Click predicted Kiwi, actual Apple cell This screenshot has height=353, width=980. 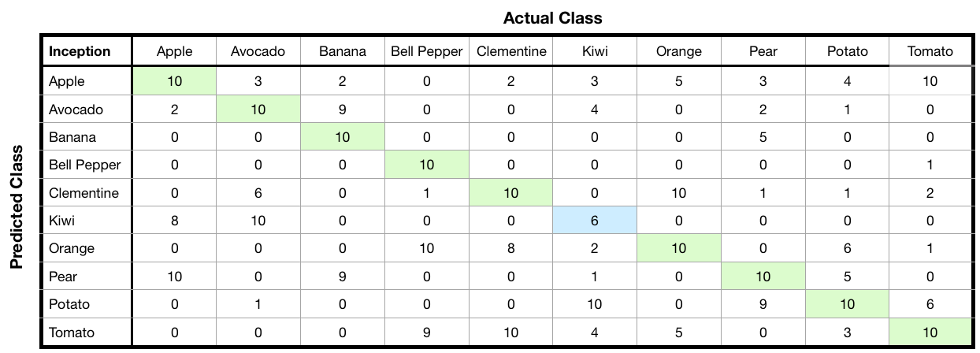pos(174,221)
